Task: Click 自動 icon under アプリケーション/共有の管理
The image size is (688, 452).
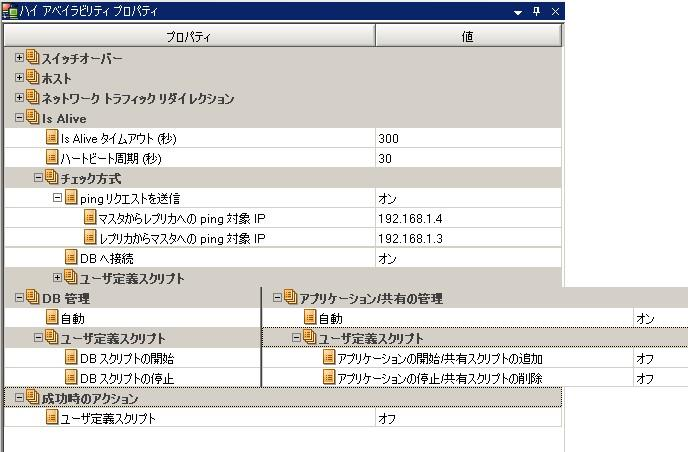Action: tap(310, 317)
